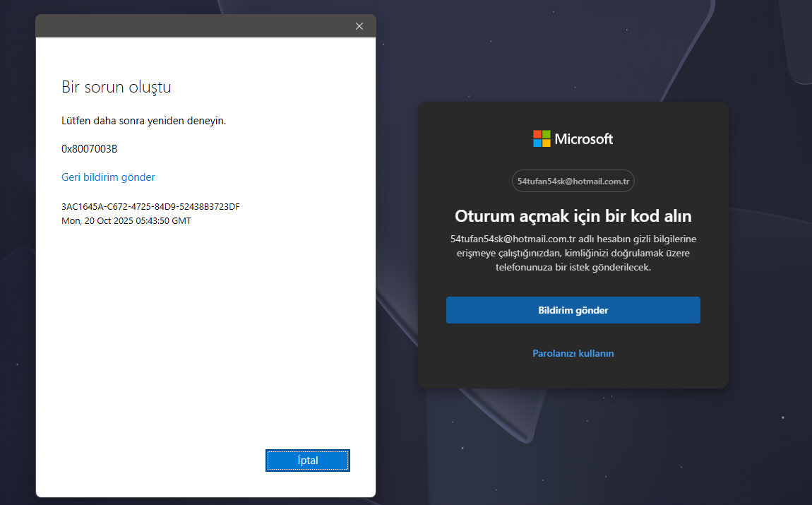Click the Oturum açmak için bir kod alın heading
This screenshot has width=812, height=505.
point(573,216)
